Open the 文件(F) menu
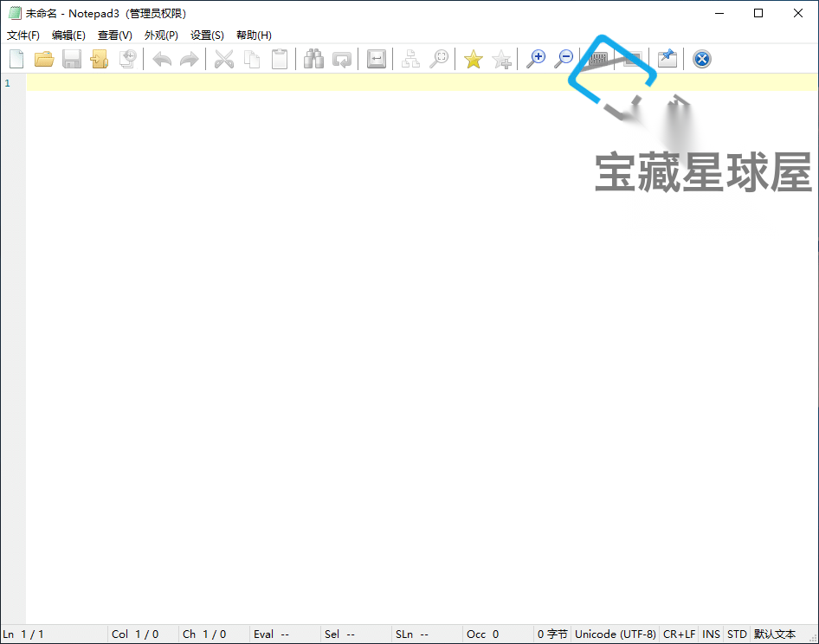Viewport: 819px width, 644px height. point(23,35)
